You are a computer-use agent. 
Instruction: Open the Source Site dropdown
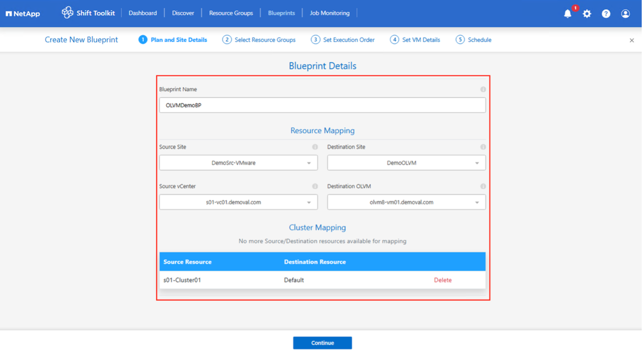[239, 163]
